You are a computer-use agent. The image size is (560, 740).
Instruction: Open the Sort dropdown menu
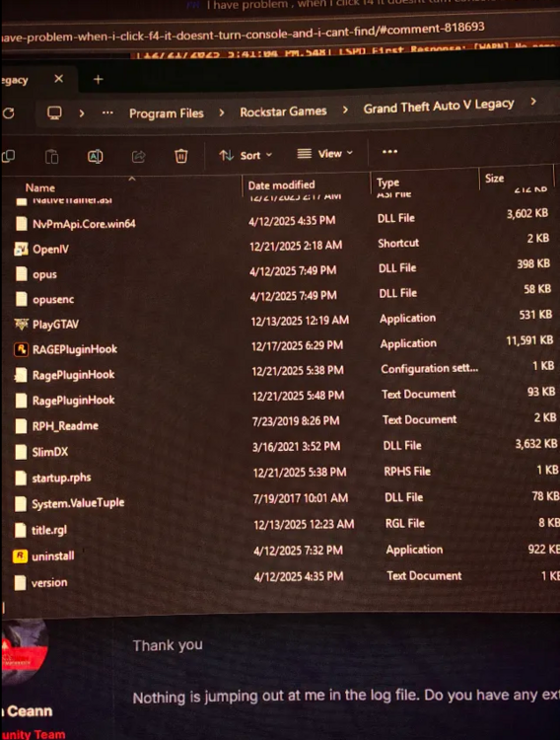(245, 155)
